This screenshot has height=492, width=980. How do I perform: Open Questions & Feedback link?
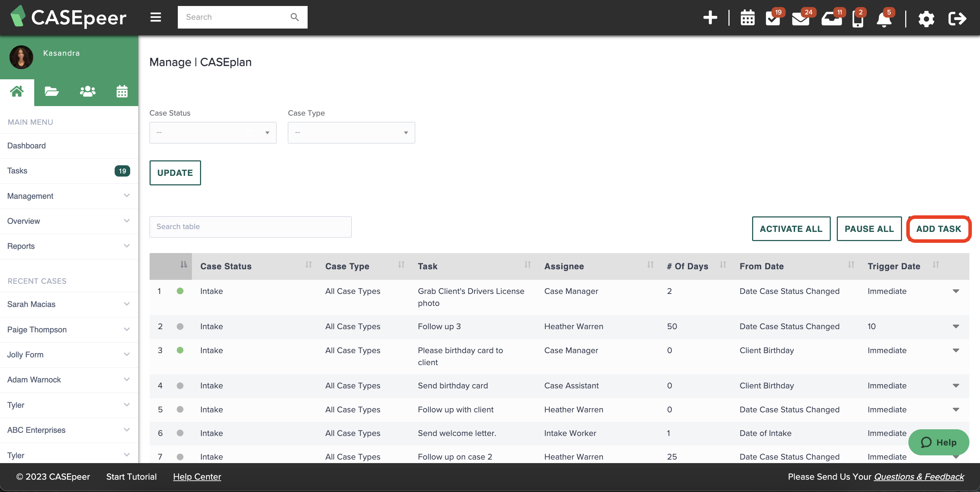919,476
